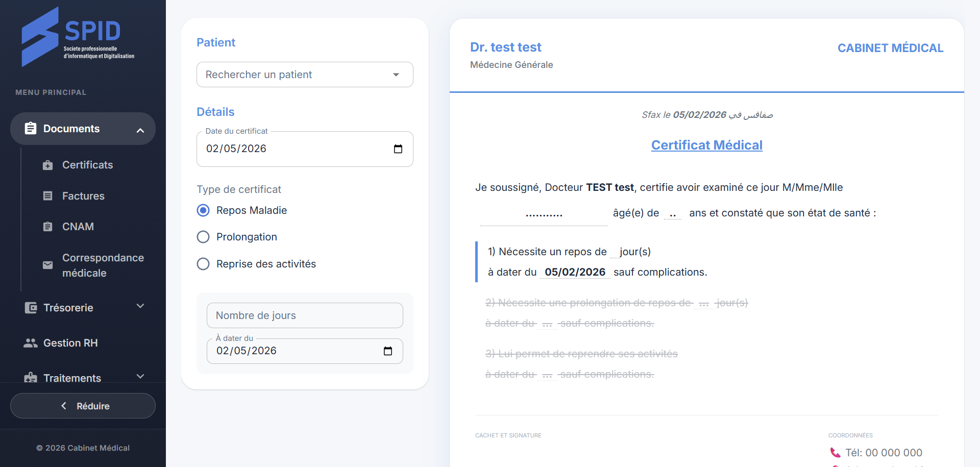Screen dimensions: 980x467
Task: Click the Factures invoice icon
Action: (48, 196)
